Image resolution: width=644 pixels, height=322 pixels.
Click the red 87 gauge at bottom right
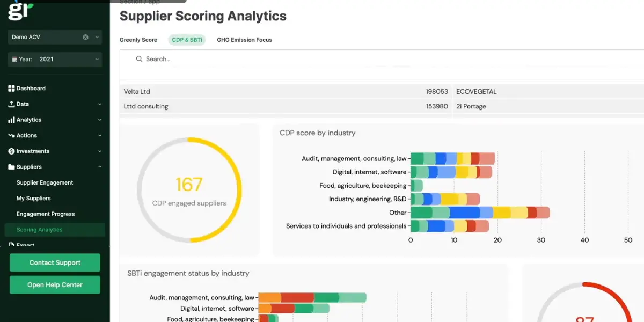point(585,303)
